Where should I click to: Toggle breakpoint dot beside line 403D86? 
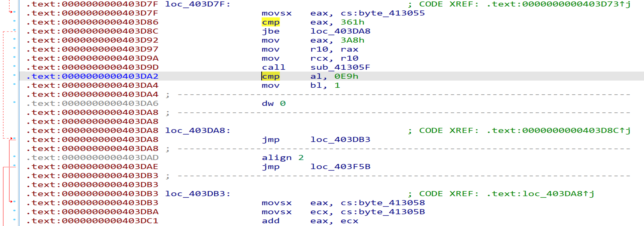coord(14,21)
